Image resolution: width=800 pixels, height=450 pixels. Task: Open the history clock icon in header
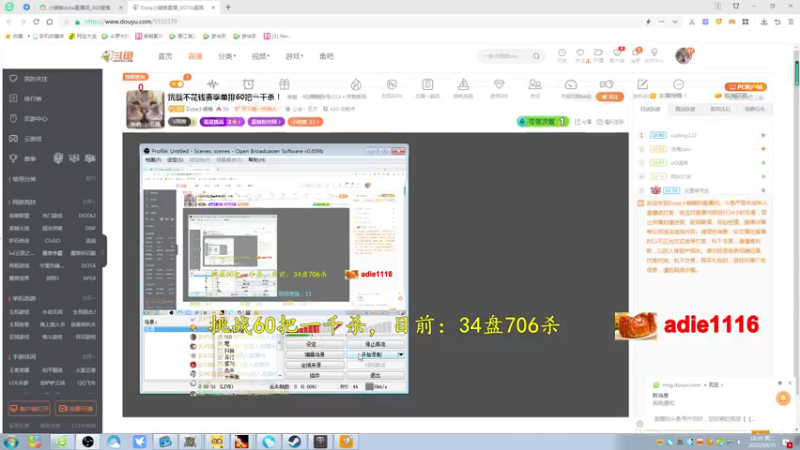[x=562, y=53]
